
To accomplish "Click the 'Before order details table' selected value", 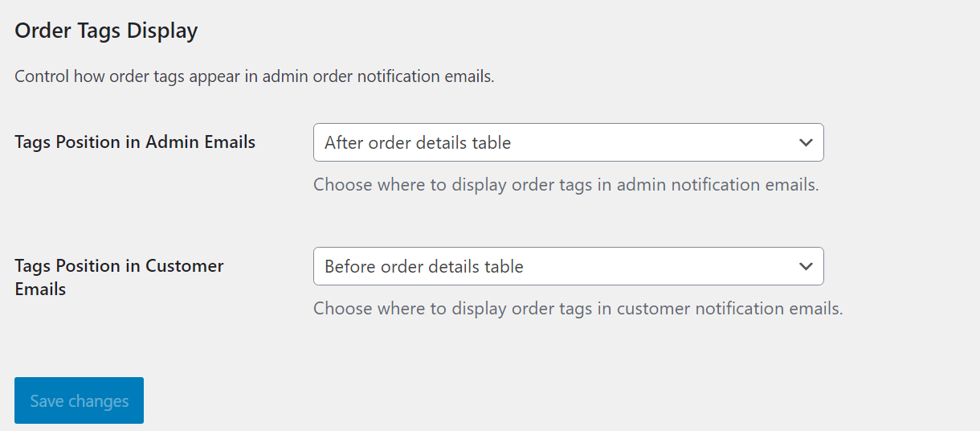I will pos(424,267).
